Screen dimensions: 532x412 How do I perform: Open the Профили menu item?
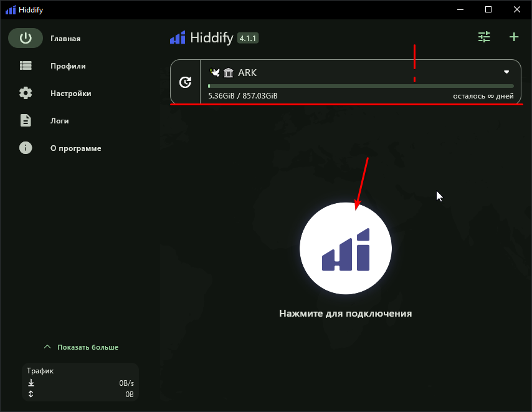(68, 66)
